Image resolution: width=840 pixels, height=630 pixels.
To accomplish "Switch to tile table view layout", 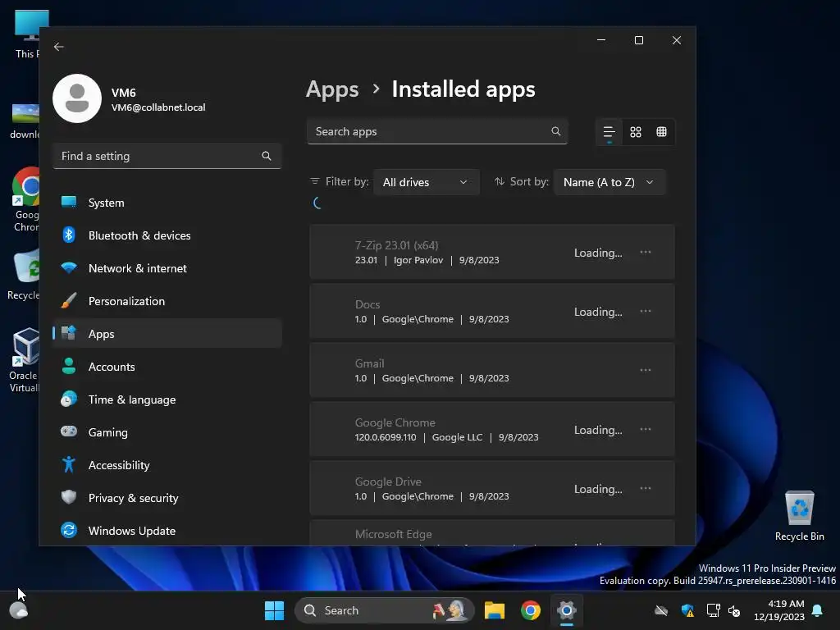I will tap(662, 132).
